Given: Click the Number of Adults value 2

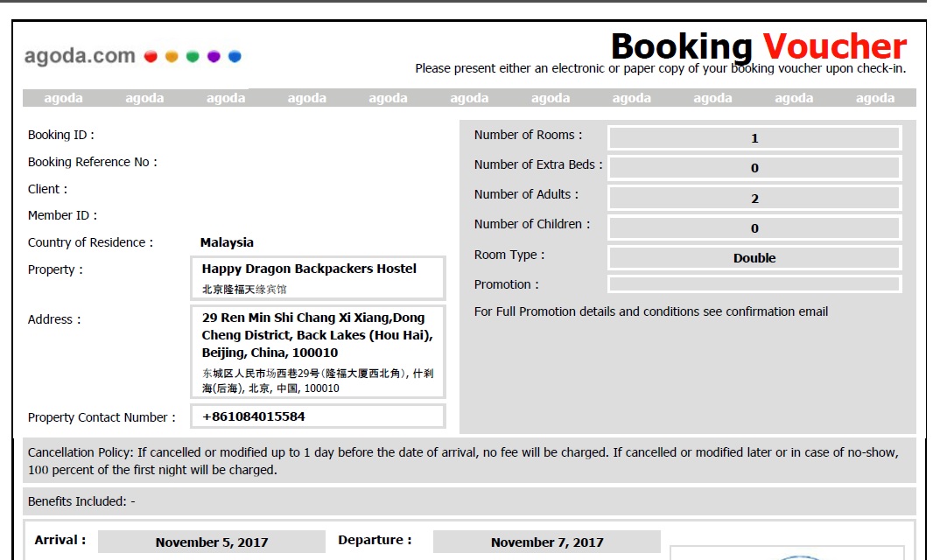Looking at the screenshot, I should (x=754, y=198).
